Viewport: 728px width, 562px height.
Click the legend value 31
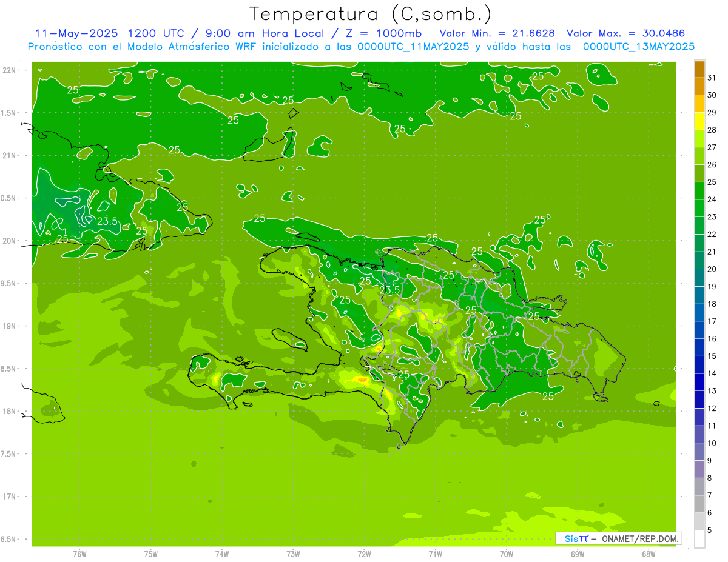coord(712,78)
